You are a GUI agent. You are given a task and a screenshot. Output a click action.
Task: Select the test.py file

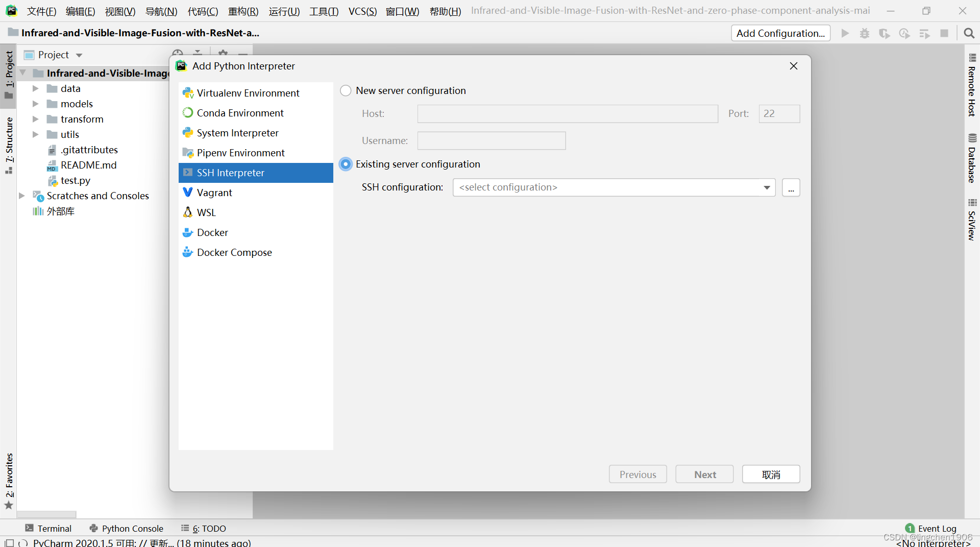[75, 180]
